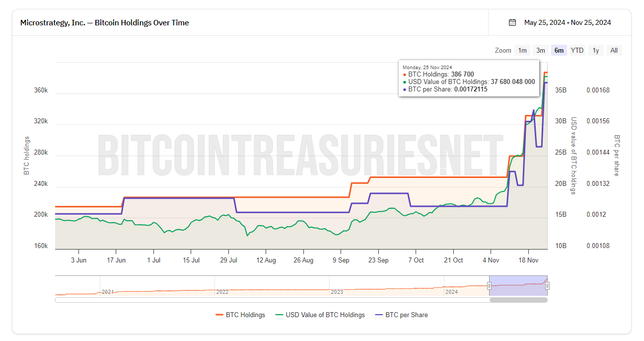Viewport: 644px width, 341px height.
Task: Show All data range
Action: [614, 50]
